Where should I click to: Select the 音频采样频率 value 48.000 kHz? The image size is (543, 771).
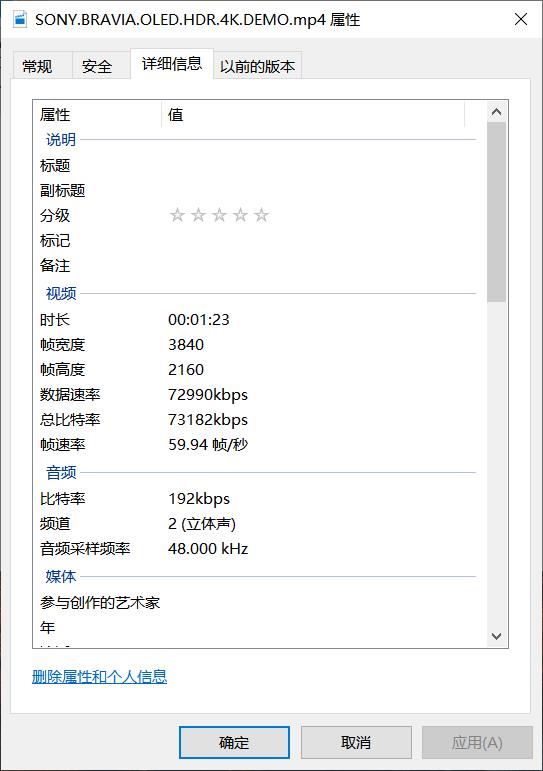pyautogui.click(x=208, y=548)
